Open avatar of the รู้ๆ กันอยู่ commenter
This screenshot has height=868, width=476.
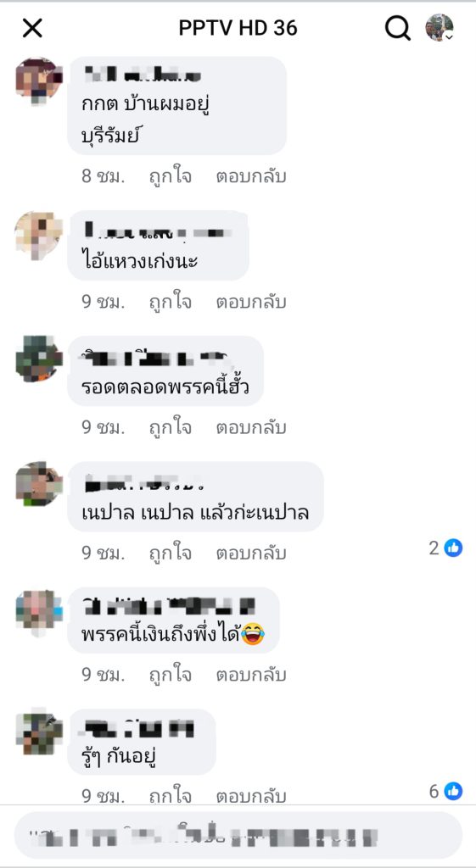pyautogui.click(x=39, y=732)
